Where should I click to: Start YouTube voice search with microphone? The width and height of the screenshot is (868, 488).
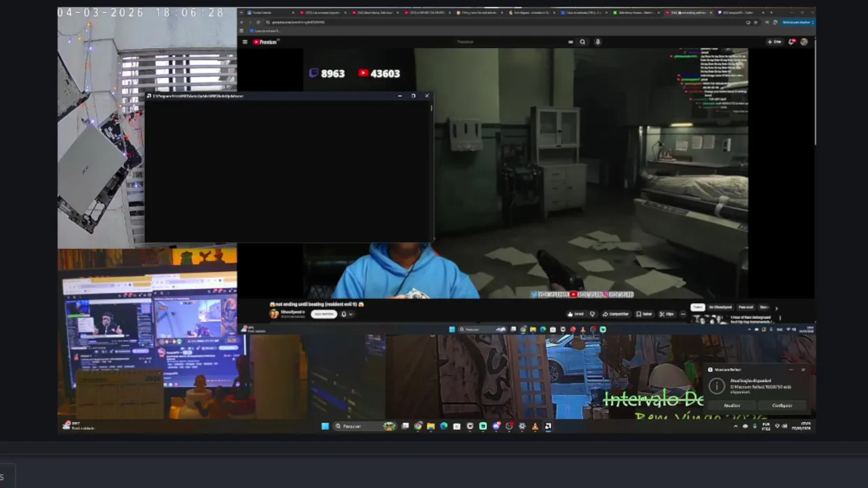point(597,42)
